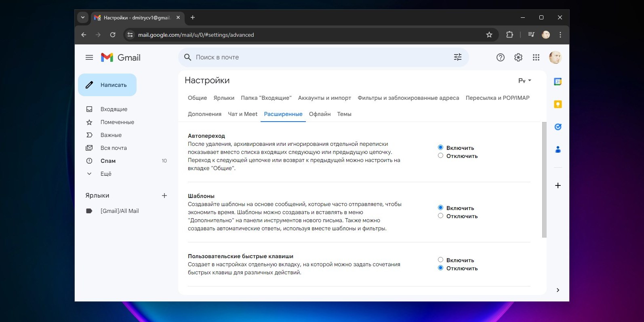
Task: Open the Дополнения tab
Action: [204, 114]
